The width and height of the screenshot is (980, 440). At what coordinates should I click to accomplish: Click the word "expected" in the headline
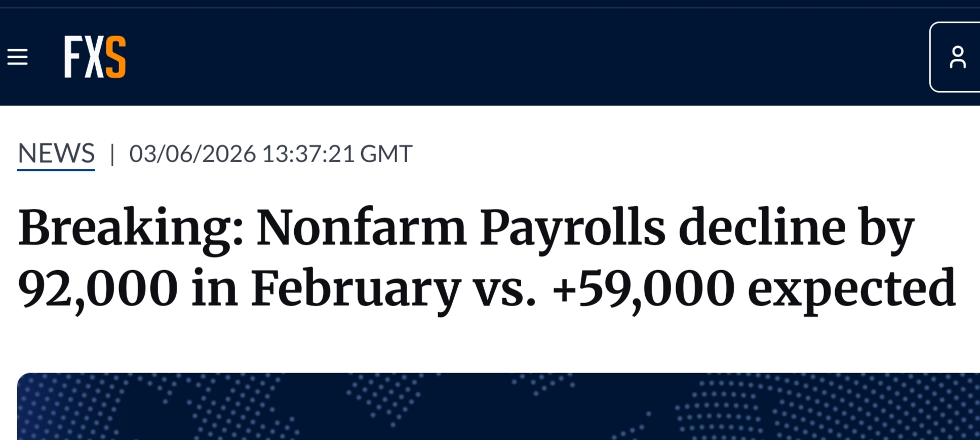click(851, 288)
